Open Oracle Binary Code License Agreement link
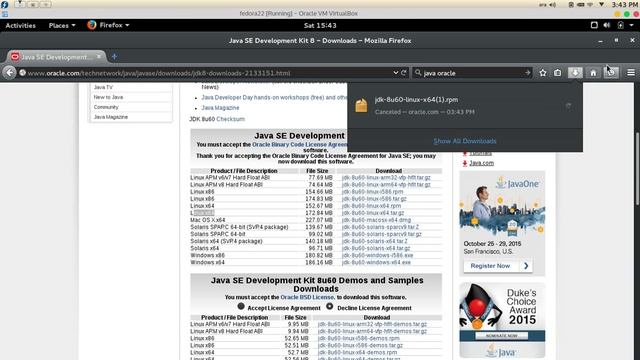The image size is (640, 360). click(300, 144)
